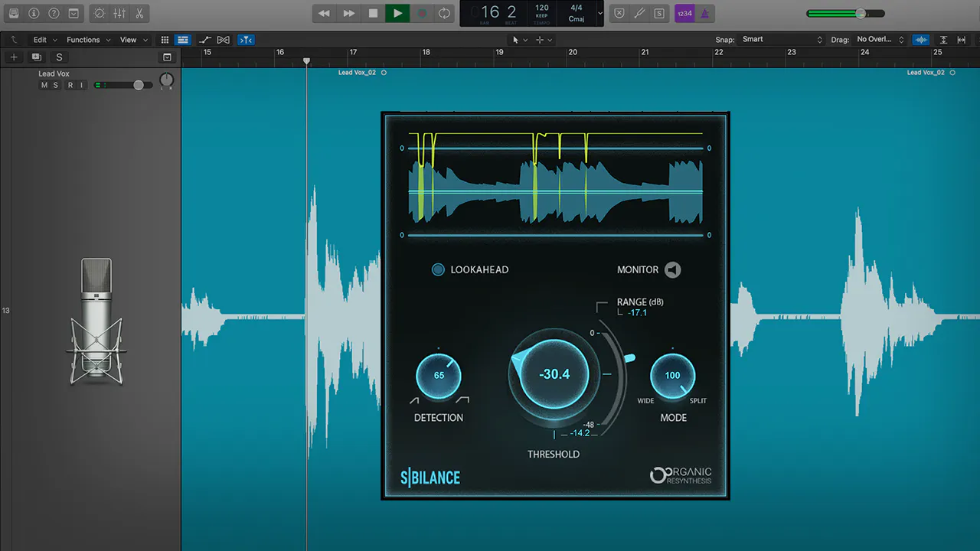
Task: Click the vertical auto zoom icon
Action: tap(943, 40)
